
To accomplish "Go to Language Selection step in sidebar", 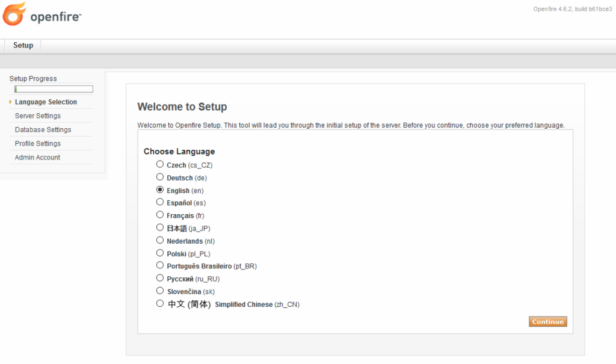I will [x=46, y=102].
